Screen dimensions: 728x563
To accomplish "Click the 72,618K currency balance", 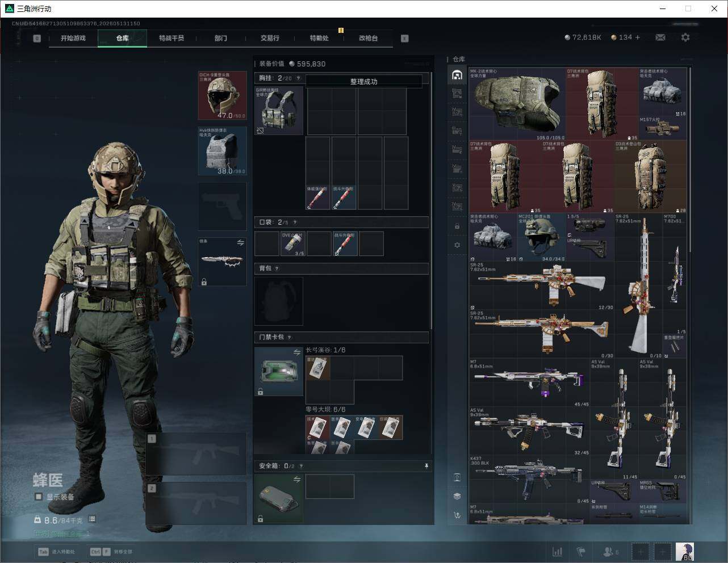I will 583,37.
